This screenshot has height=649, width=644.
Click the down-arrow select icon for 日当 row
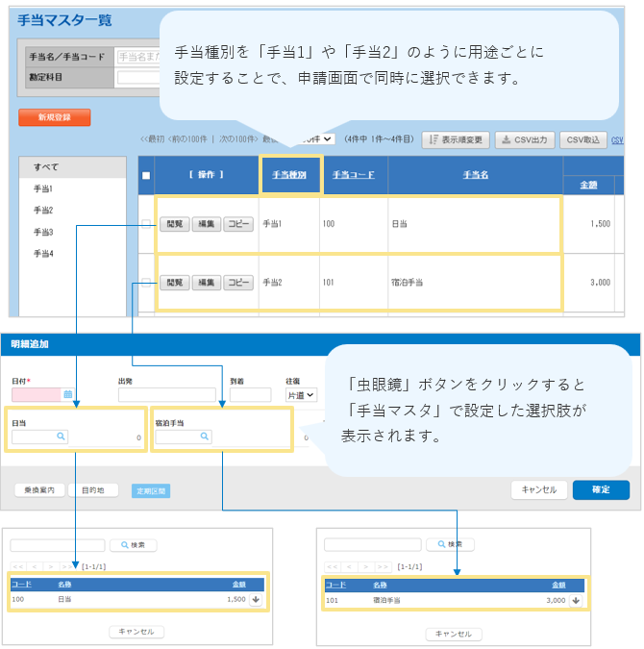tap(255, 599)
